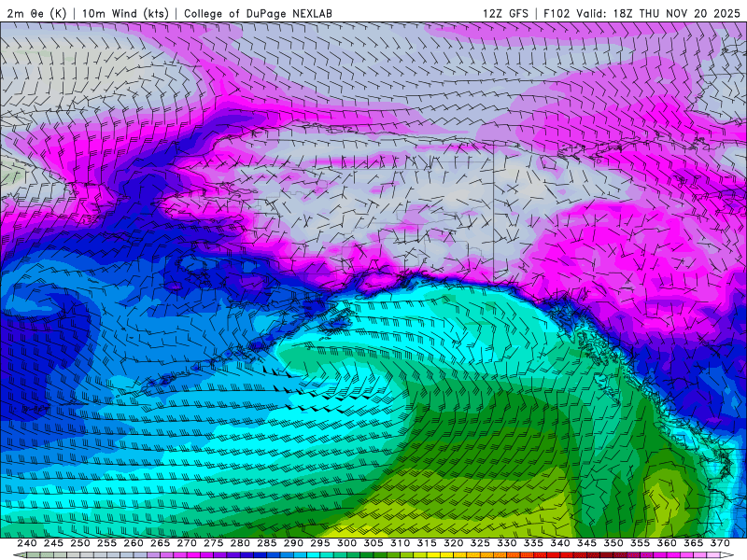Click the 310 value on the color scale
The width and height of the screenshot is (747, 560).
pyautogui.click(x=401, y=543)
